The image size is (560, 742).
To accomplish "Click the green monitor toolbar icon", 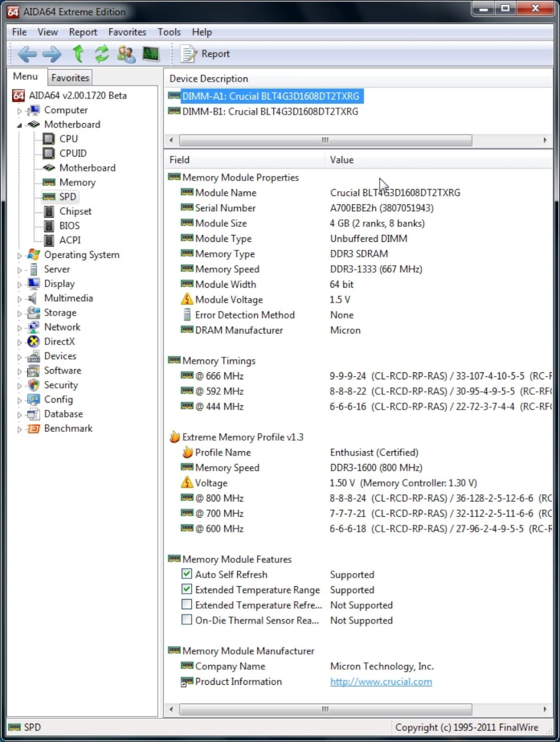I will [151, 54].
